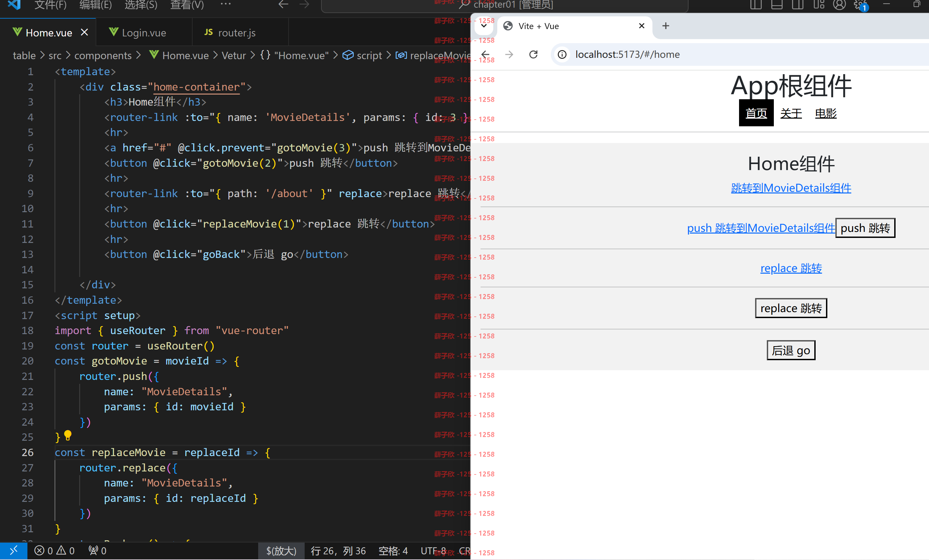
Task: Open a new browser tab
Action: pos(666,26)
